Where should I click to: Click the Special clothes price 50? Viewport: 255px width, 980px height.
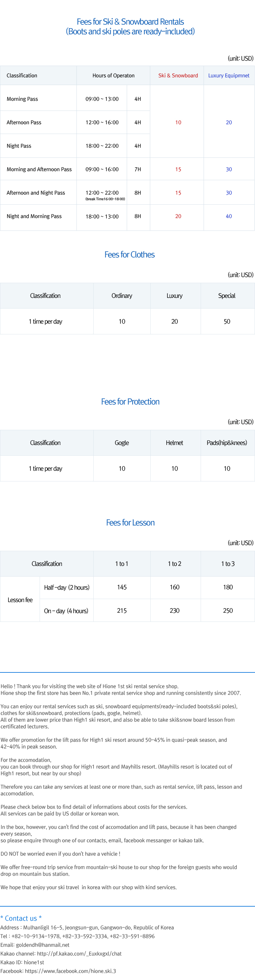(x=227, y=321)
